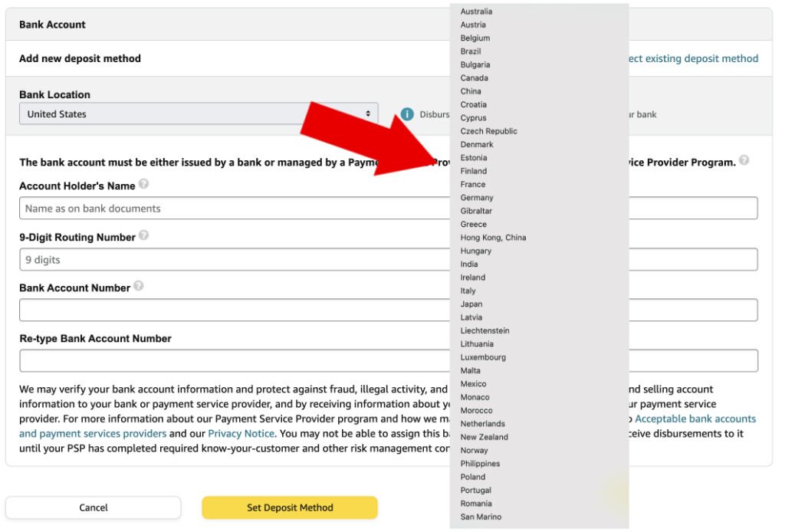The width and height of the screenshot is (785, 532).
Task: Click the Re-type Bank Account Number field
Action: click(230, 361)
